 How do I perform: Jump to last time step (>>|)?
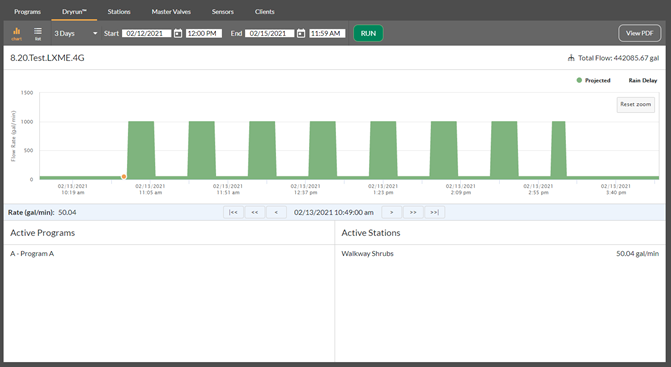(434, 212)
